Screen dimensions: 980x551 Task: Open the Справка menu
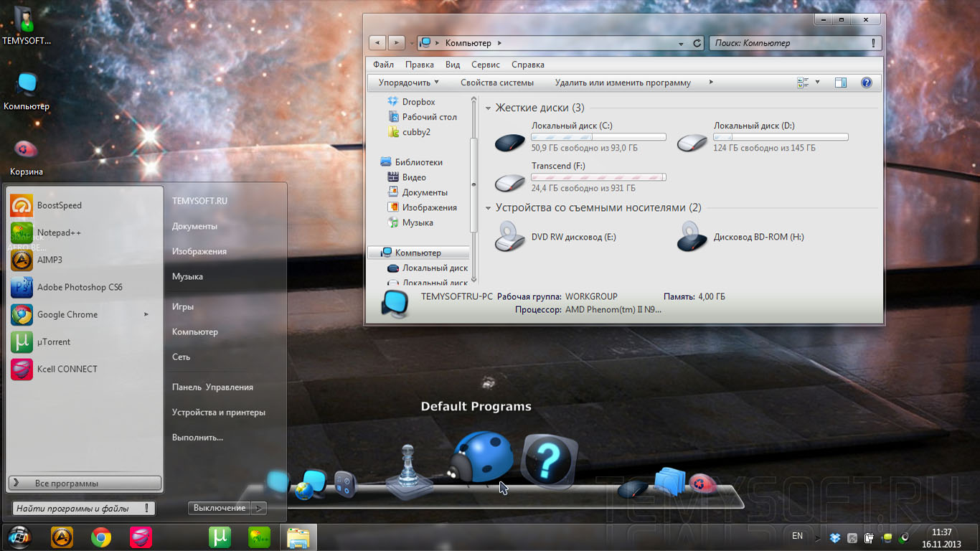pos(528,65)
